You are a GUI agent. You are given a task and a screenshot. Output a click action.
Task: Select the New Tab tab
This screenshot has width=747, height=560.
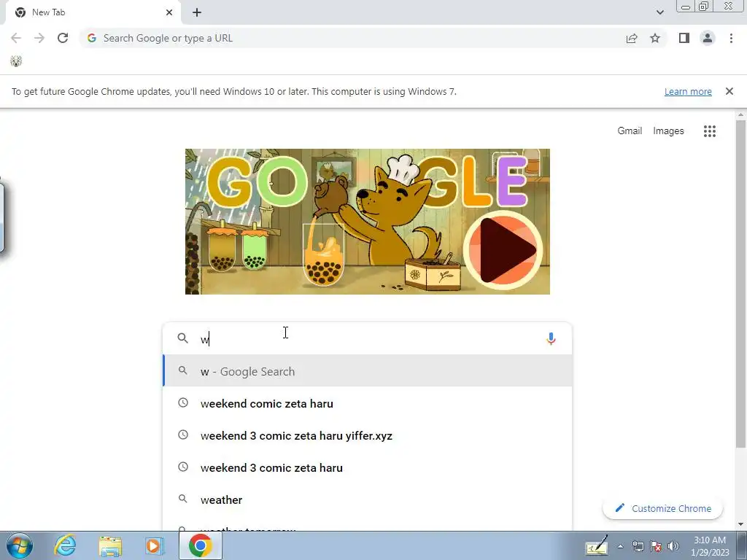coord(93,13)
